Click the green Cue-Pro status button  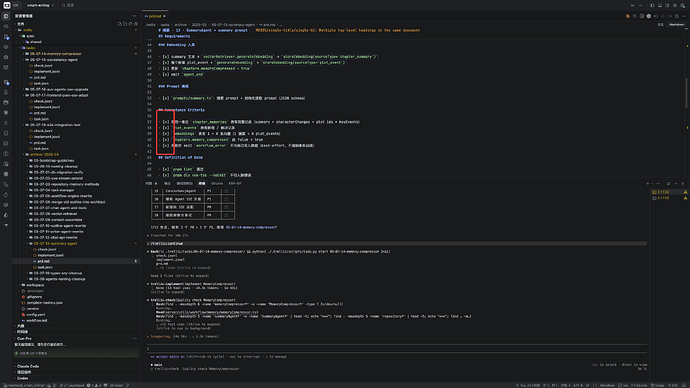(76, 353)
